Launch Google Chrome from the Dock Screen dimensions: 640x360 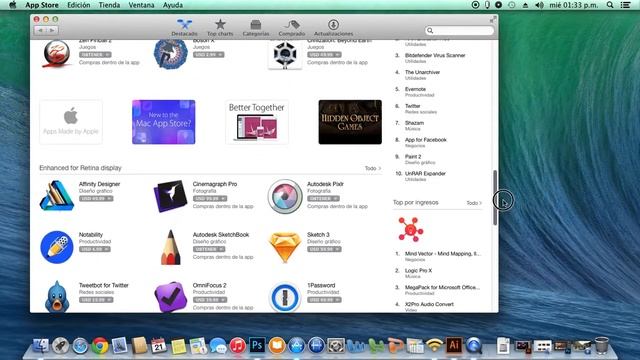coord(100,346)
